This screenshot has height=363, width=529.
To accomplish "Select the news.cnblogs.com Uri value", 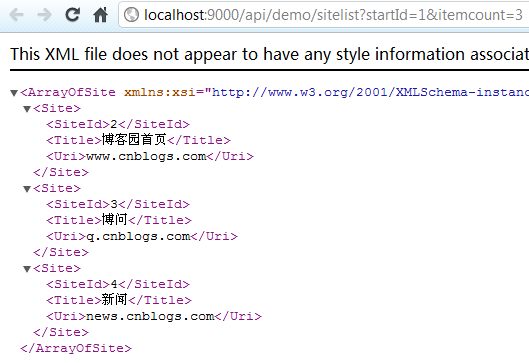I will click(150, 316).
